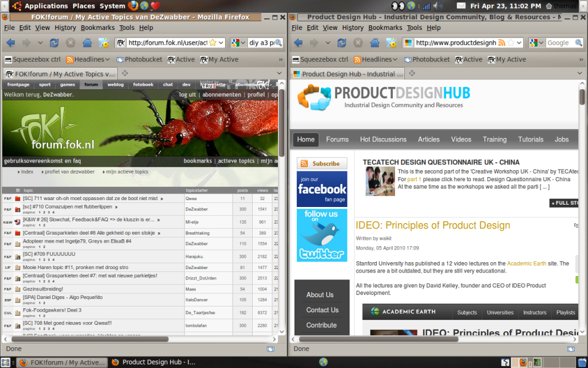Open search engine dropdown in FOK!forum window

pyautogui.click(x=243, y=43)
